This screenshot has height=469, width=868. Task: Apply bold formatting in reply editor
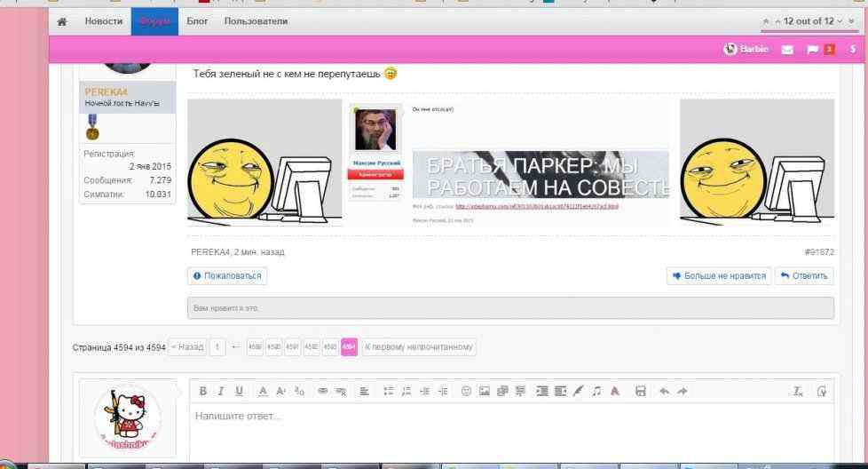pyautogui.click(x=203, y=391)
